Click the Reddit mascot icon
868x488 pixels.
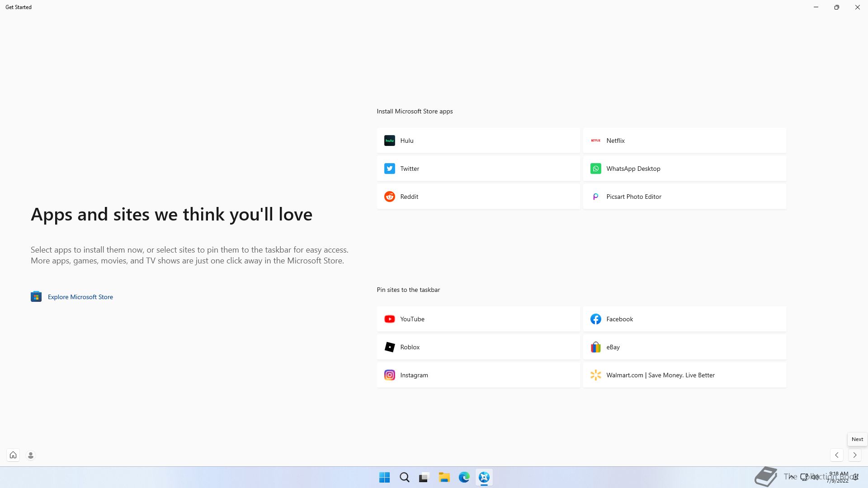pyautogui.click(x=389, y=197)
